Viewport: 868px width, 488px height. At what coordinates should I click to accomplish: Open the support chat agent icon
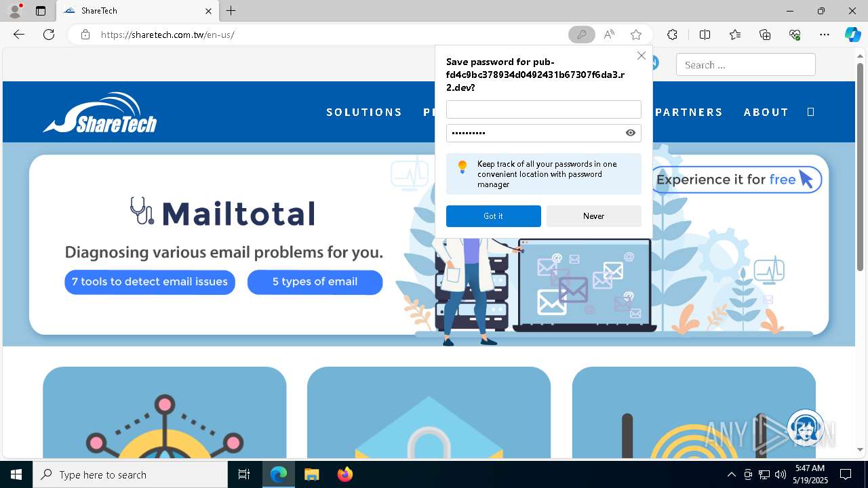(x=806, y=428)
